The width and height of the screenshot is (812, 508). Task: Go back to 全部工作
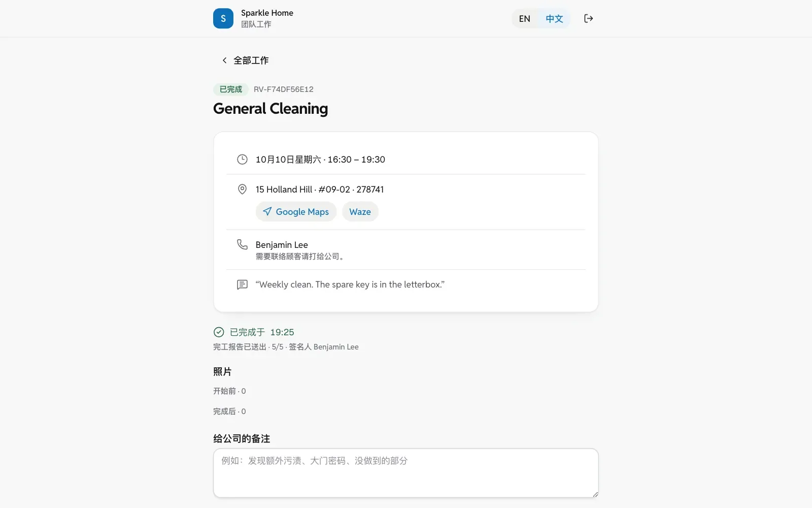pos(245,60)
